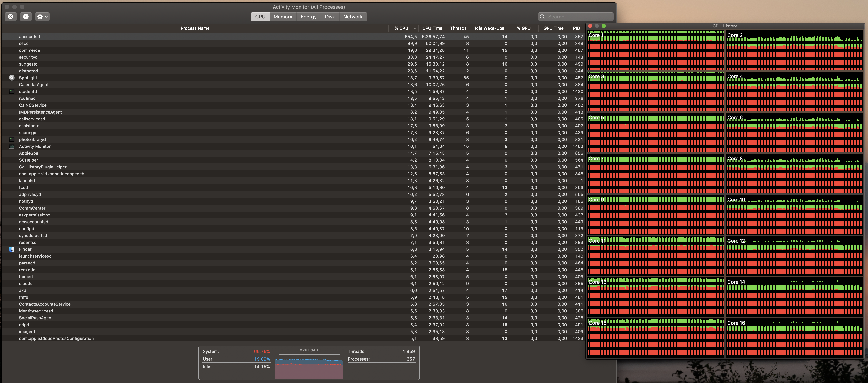
Task: Switch to the Memory tab
Action: click(282, 17)
